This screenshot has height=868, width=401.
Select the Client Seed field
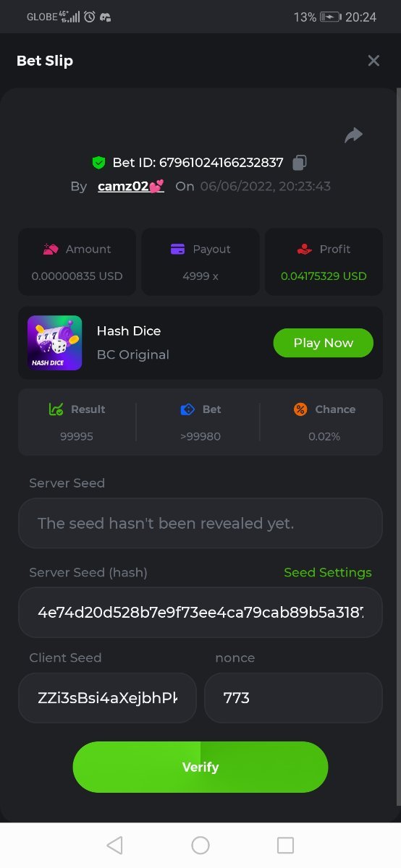point(107,698)
